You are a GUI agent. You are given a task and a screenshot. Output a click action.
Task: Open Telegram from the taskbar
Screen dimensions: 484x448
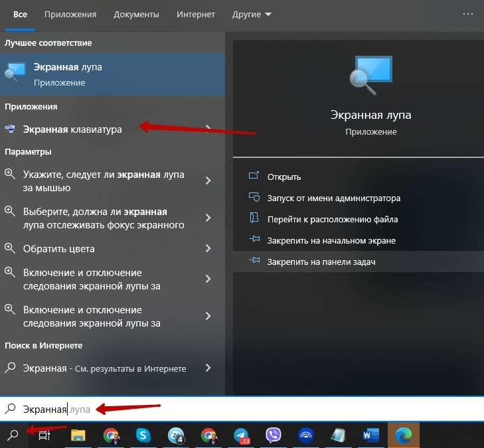(x=241, y=435)
